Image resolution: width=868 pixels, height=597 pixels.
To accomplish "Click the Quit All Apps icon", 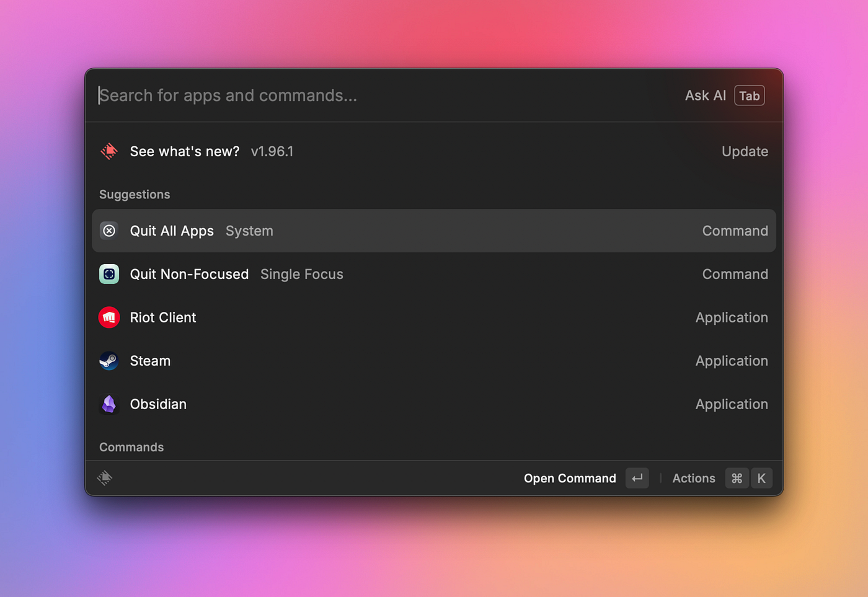I will tap(109, 231).
